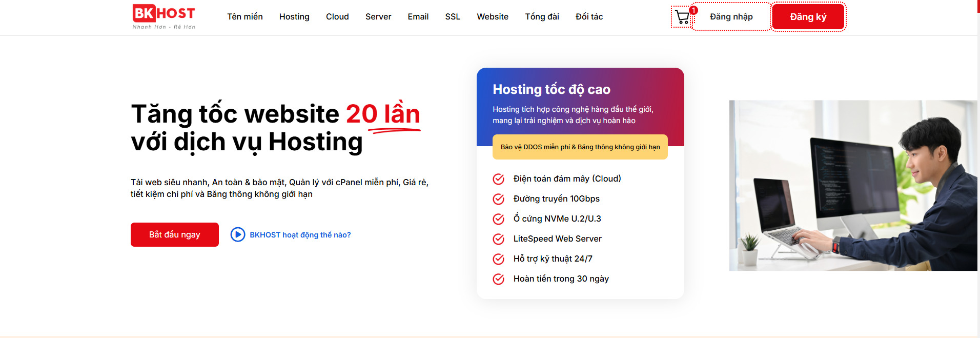Image resolution: width=980 pixels, height=338 pixels.
Task: Click checkmark icon beside Hỗ trợ kỹ thuật 24/7
Action: [498, 259]
